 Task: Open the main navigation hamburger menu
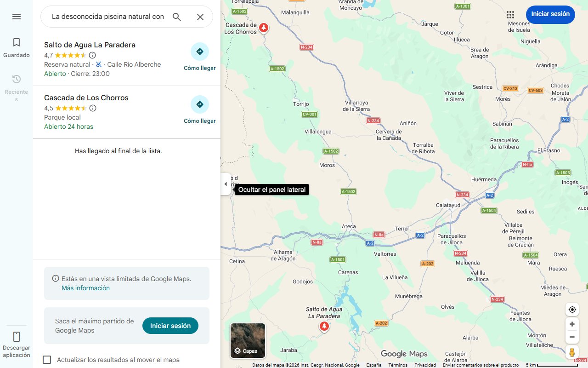[x=17, y=17]
